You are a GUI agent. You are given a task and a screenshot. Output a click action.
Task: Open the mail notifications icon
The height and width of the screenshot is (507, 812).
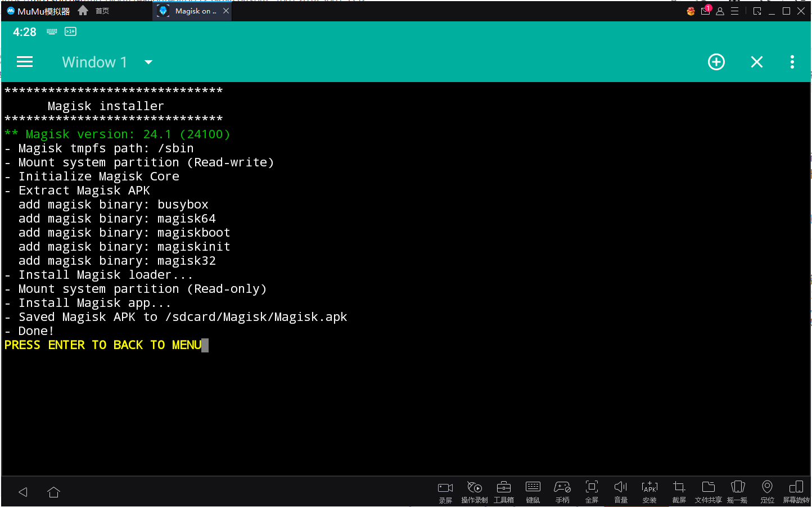[x=706, y=11]
